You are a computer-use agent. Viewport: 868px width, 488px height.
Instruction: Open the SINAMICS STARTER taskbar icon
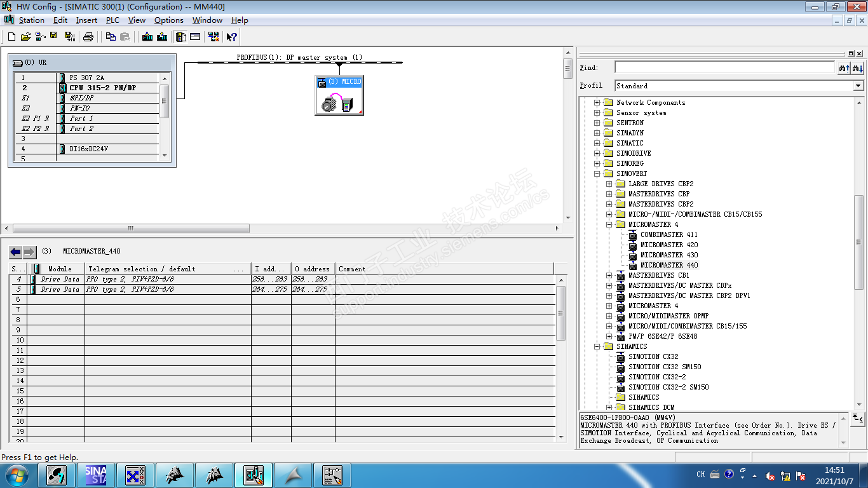click(96, 475)
